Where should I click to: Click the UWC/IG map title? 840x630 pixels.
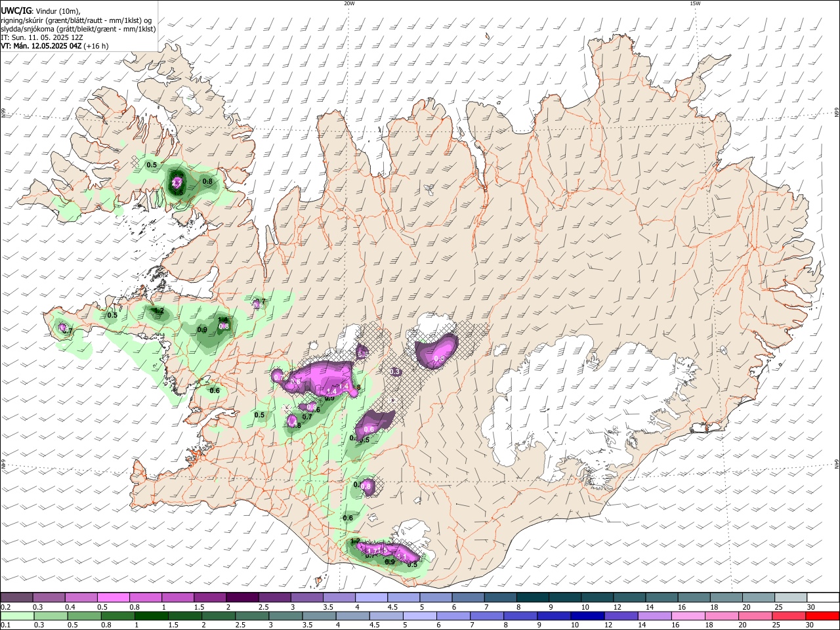coord(16,10)
